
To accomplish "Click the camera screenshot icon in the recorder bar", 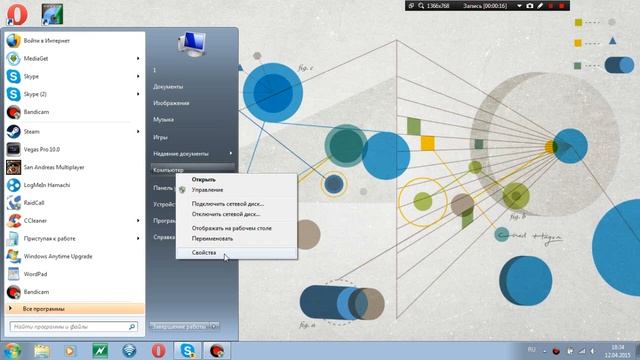I will pos(530,6).
